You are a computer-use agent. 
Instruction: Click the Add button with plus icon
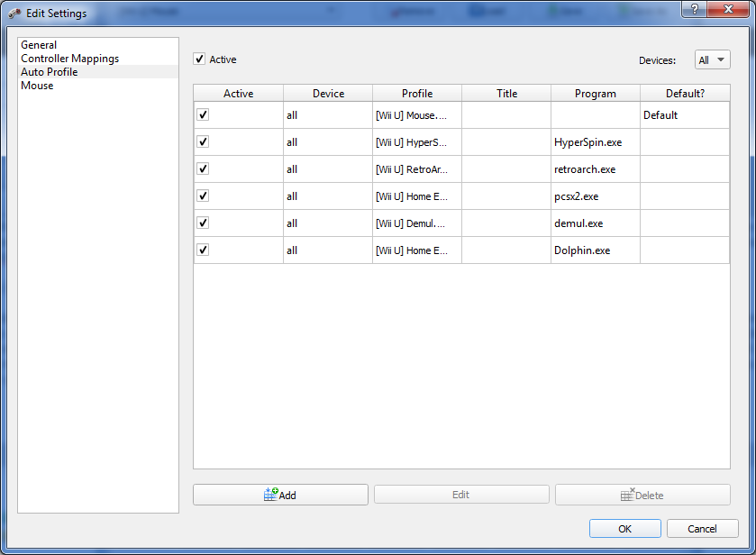(x=280, y=495)
